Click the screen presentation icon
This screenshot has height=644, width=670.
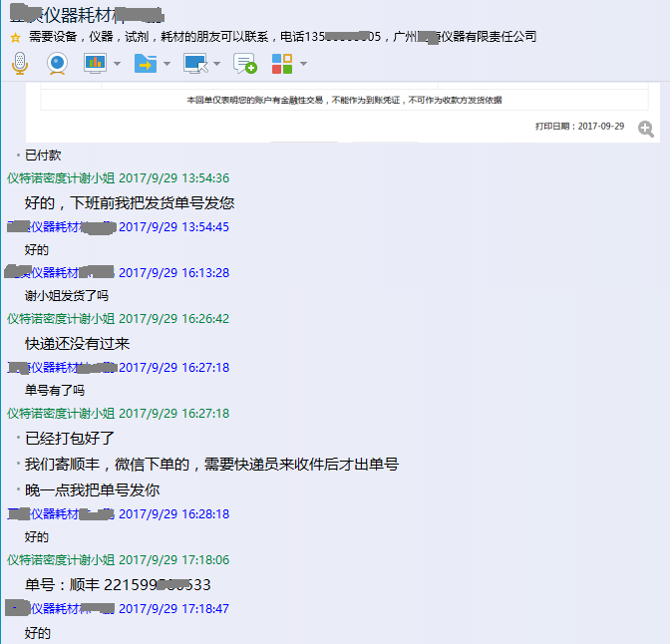tap(95, 64)
